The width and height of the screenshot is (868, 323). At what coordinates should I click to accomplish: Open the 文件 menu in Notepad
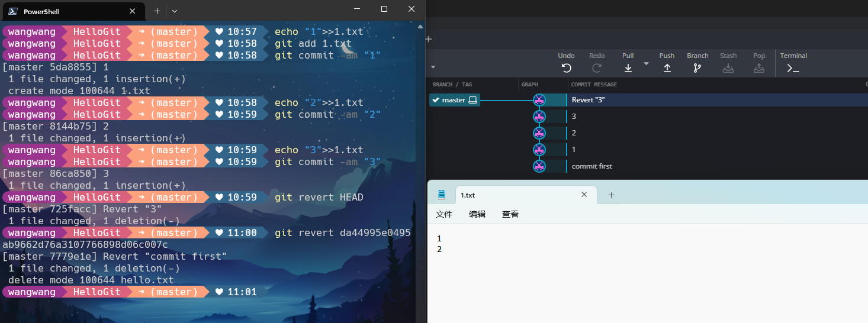click(444, 214)
